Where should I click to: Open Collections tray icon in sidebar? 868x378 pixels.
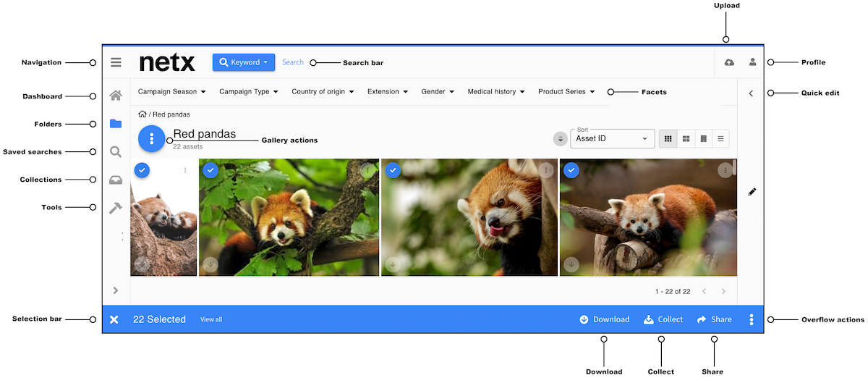coord(116,180)
